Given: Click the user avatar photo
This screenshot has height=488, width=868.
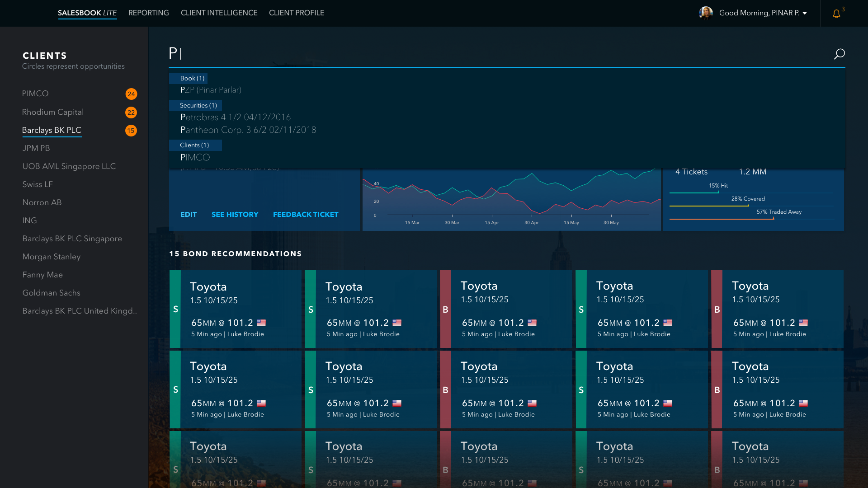Looking at the screenshot, I should [x=706, y=13].
